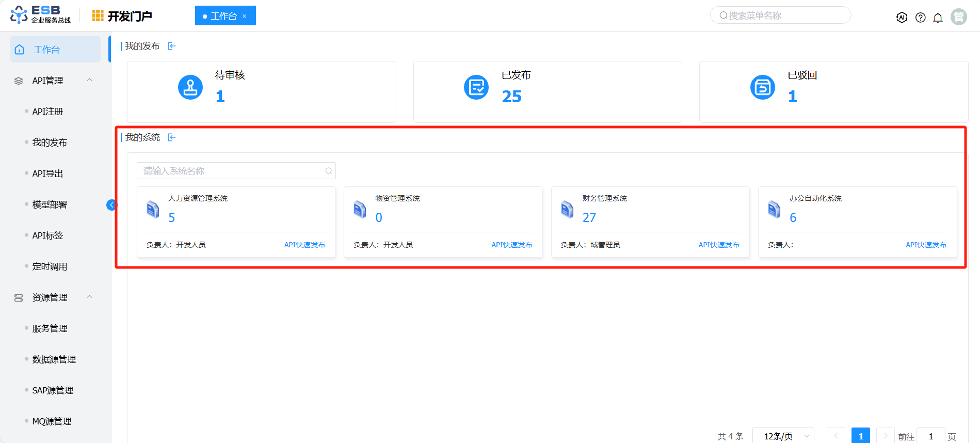Select 工作台 in the sidebar

55,50
